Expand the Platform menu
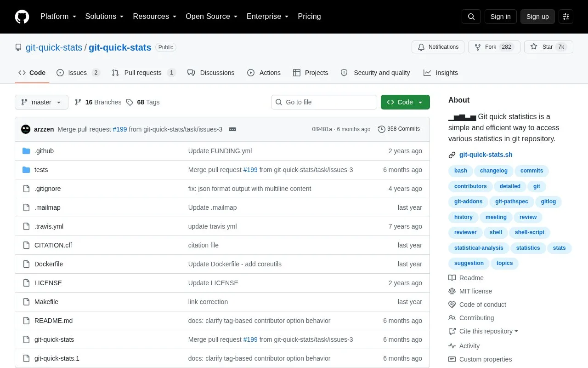Screen dimensions: 588x368 (x=58, y=17)
